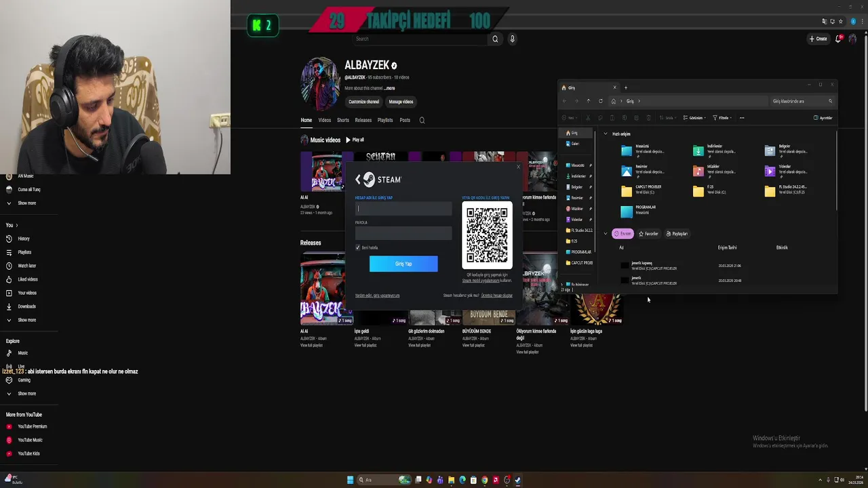Image resolution: width=868 pixels, height=488 pixels.
Task: Click into the YouTube search box
Action: (420, 39)
